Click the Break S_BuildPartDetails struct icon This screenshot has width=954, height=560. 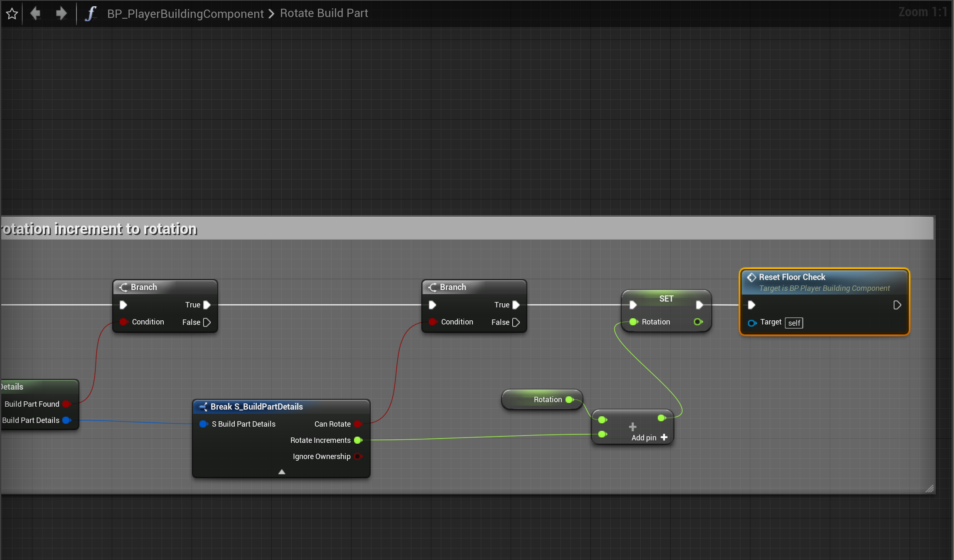(x=203, y=407)
